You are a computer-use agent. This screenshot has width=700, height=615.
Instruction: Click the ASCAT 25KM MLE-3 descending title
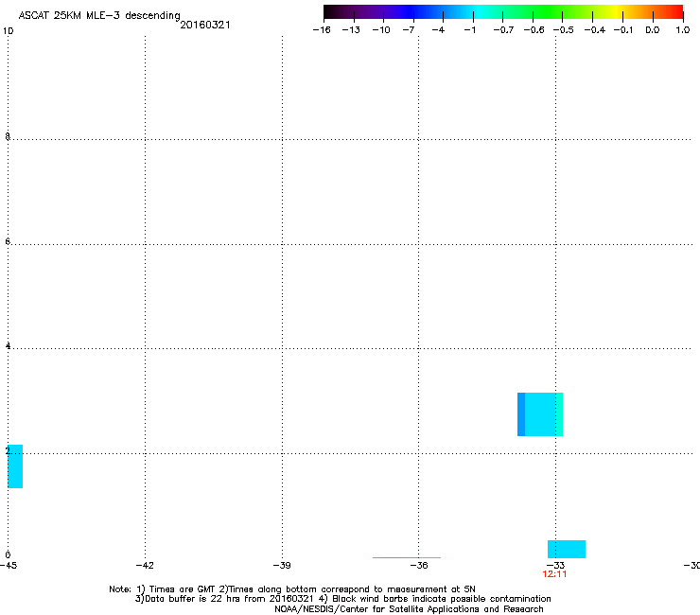99,16
